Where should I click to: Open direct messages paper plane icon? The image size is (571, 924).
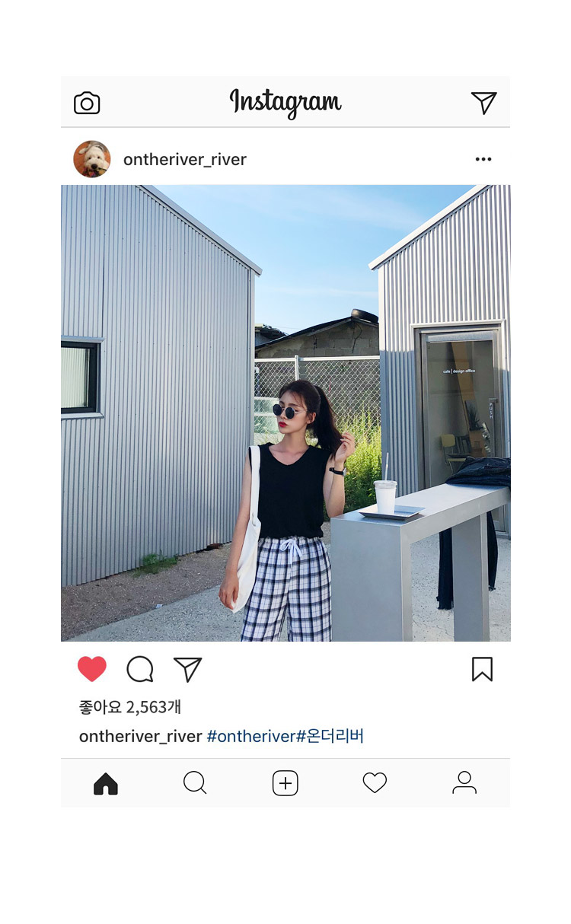click(x=483, y=102)
